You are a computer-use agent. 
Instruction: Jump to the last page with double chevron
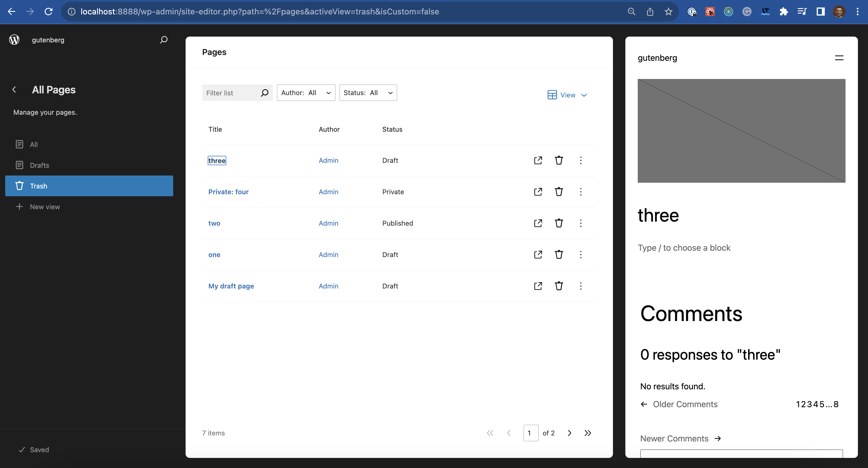(588, 433)
